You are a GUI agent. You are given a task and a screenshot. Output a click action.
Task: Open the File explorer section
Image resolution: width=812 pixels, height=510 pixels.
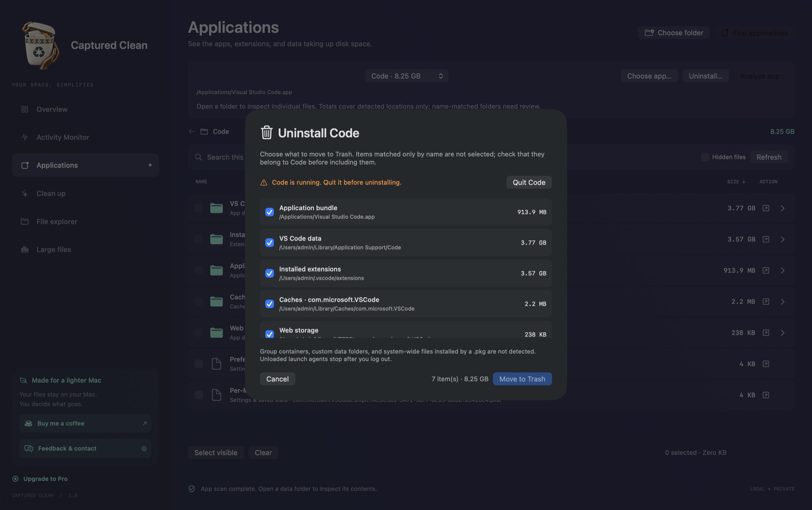85,221
